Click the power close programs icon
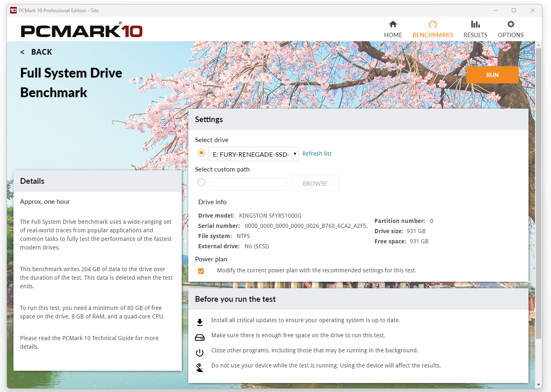This screenshot has height=392, width=551. [x=200, y=353]
